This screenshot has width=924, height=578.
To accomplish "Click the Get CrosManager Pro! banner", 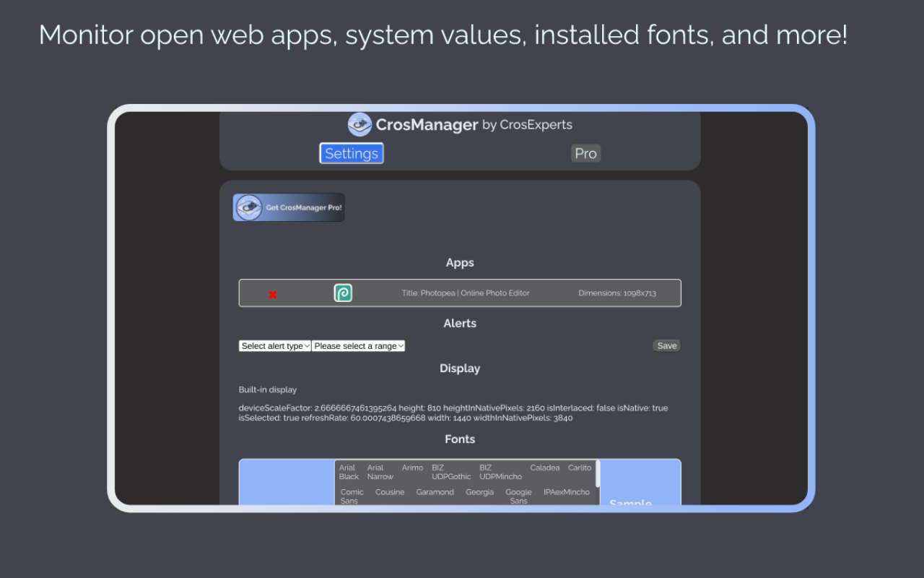I will [x=289, y=207].
